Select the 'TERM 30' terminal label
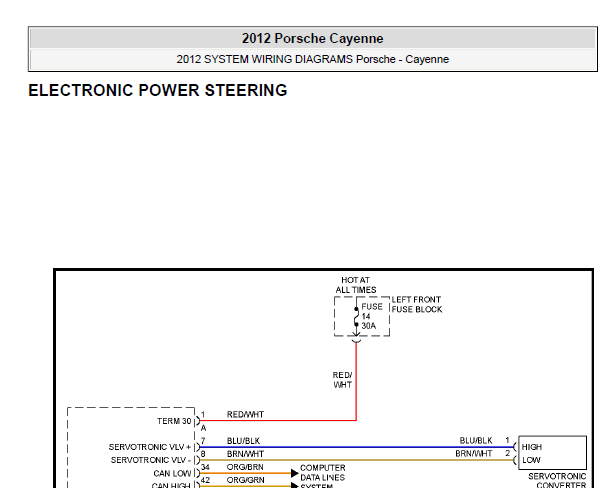Viewport: 603px width, 488px height. click(174, 421)
